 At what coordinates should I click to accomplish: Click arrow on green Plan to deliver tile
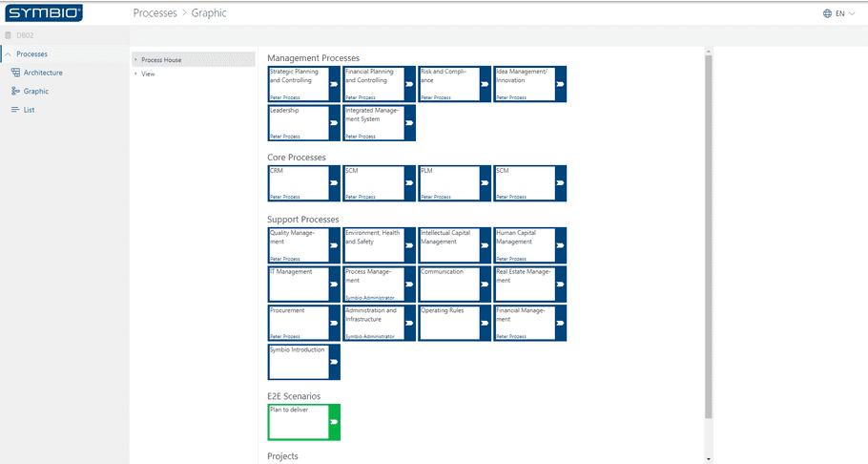coord(334,422)
